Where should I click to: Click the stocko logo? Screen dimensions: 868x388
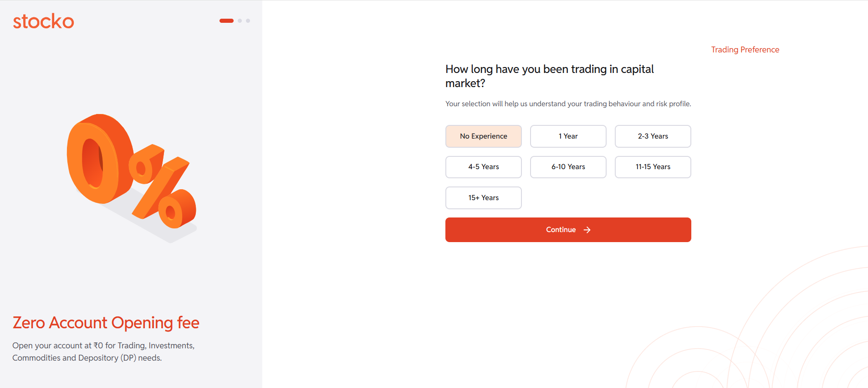43,21
